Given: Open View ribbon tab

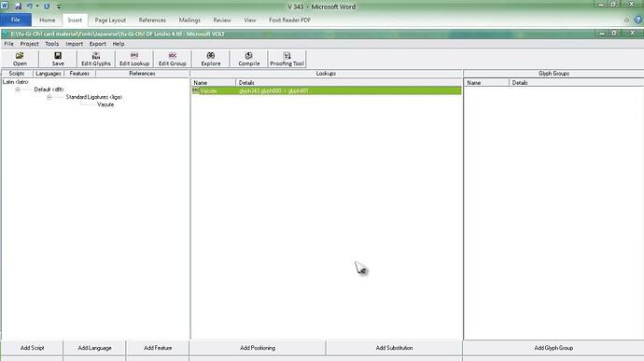Looking at the screenshot, I should [x=250, y=20].
